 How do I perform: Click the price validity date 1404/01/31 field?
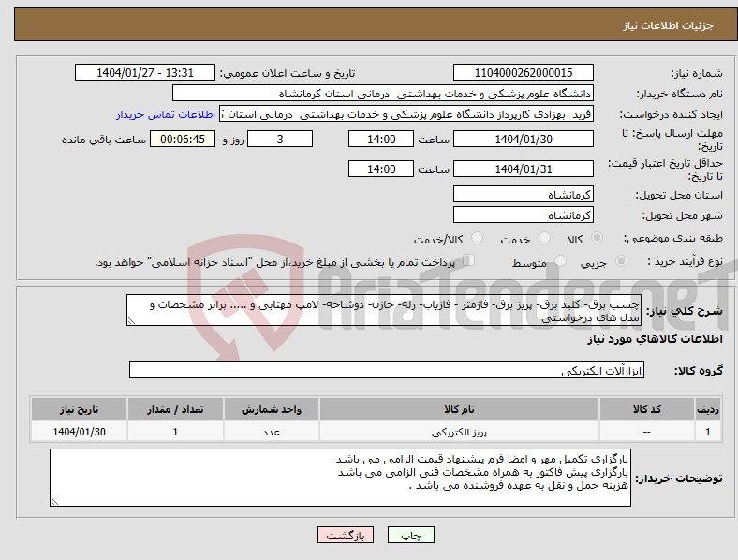[523, 169]
